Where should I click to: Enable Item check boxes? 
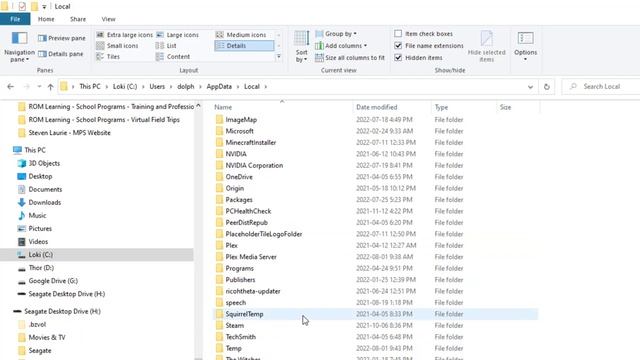(398, 33)
